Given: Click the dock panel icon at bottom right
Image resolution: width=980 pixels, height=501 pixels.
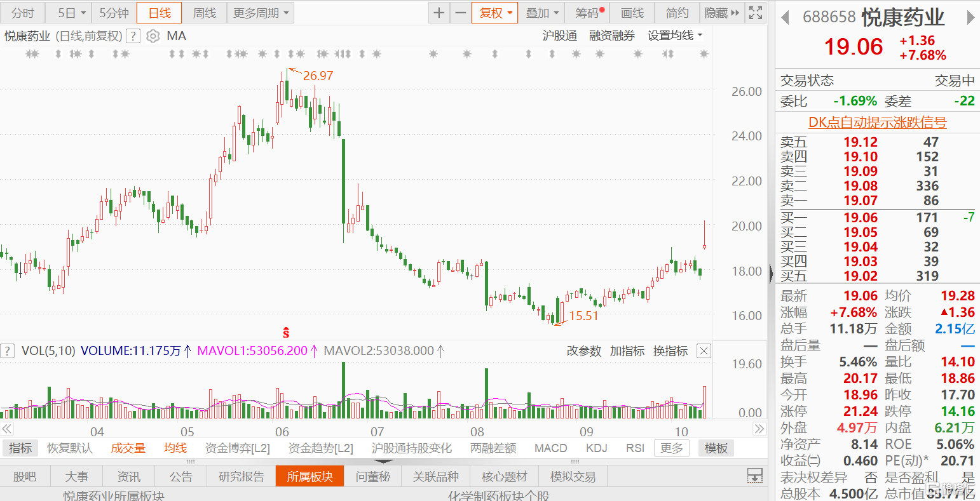Looking at the screenshot, I should coord(754,476).
